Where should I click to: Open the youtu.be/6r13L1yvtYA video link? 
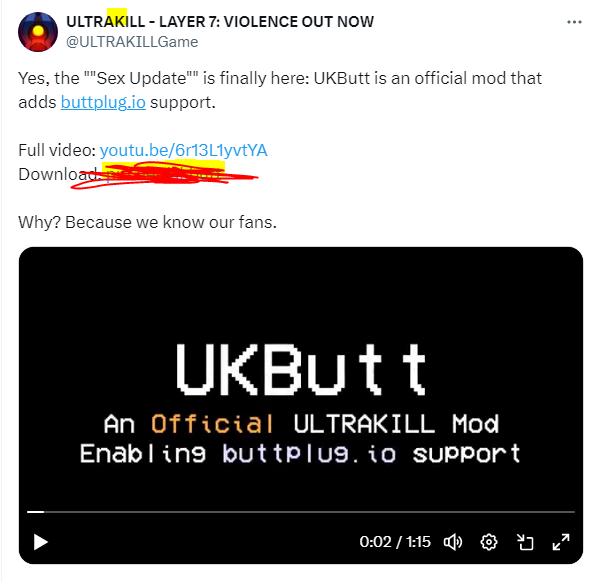click(x=184, y=150)
